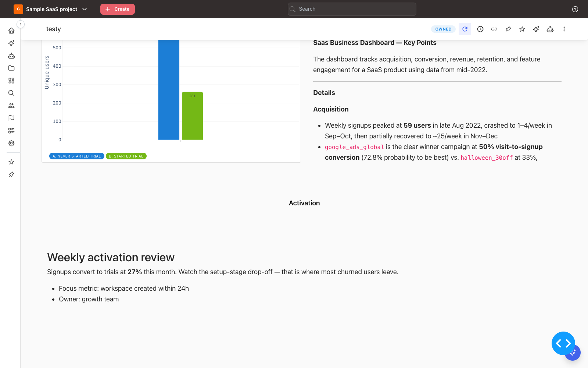Pin the dashboard via header pin icon
588x368 pixels.
coord(508,29)
